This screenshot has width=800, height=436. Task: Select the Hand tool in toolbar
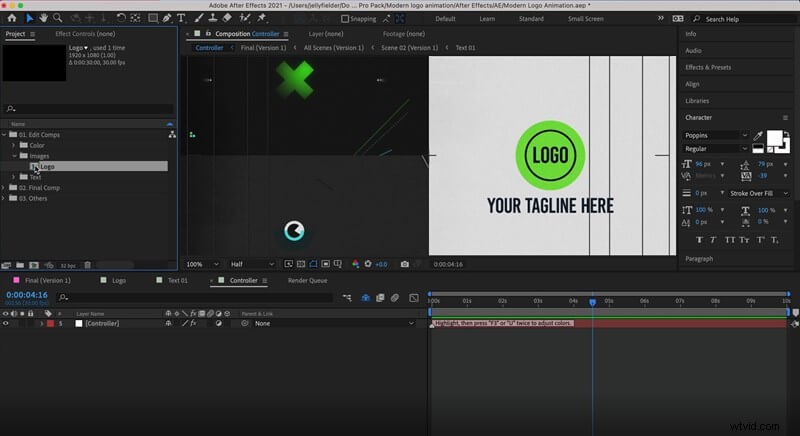[44, 18]
